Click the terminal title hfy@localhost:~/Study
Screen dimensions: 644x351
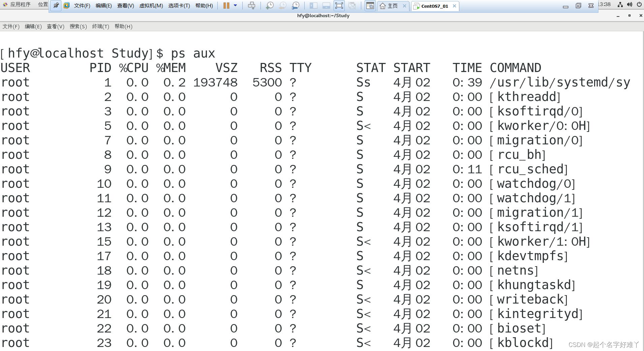click(323, 15)
